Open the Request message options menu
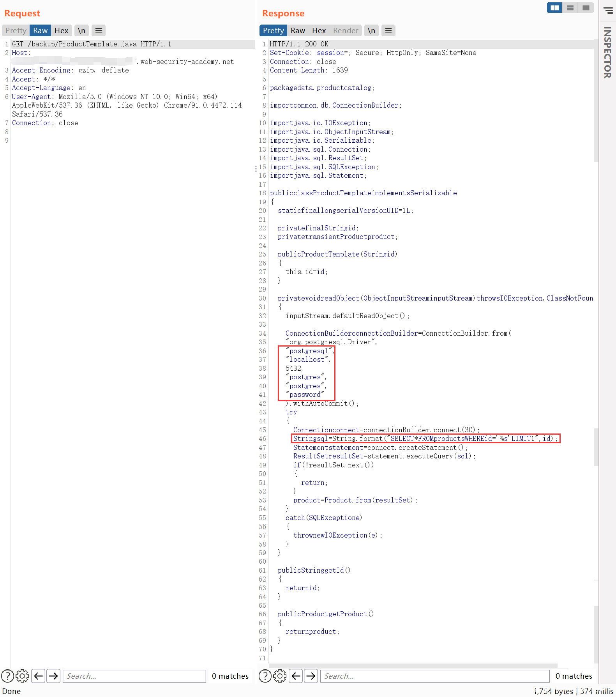The height and width of the screenshot is (697, 616). point(99,30)
